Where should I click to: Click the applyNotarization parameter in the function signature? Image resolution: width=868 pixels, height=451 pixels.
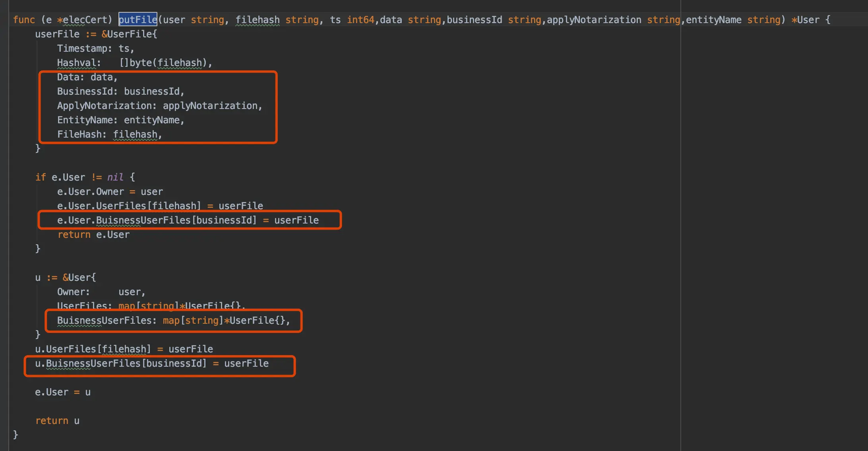[594, 19]
